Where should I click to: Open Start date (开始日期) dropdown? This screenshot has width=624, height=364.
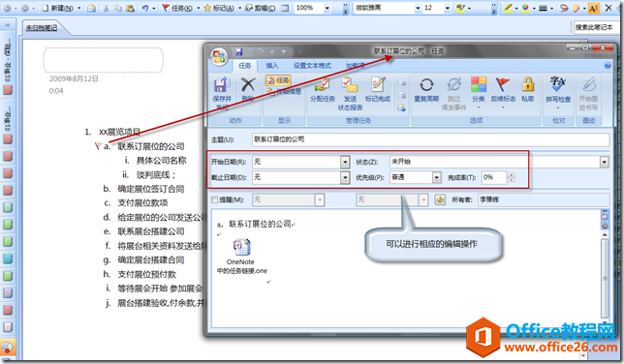[345, 162]
